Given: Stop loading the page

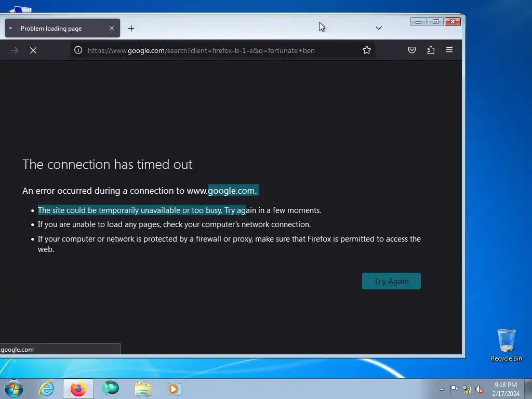Looking at the screenshot, I should (x=33, y=50).
